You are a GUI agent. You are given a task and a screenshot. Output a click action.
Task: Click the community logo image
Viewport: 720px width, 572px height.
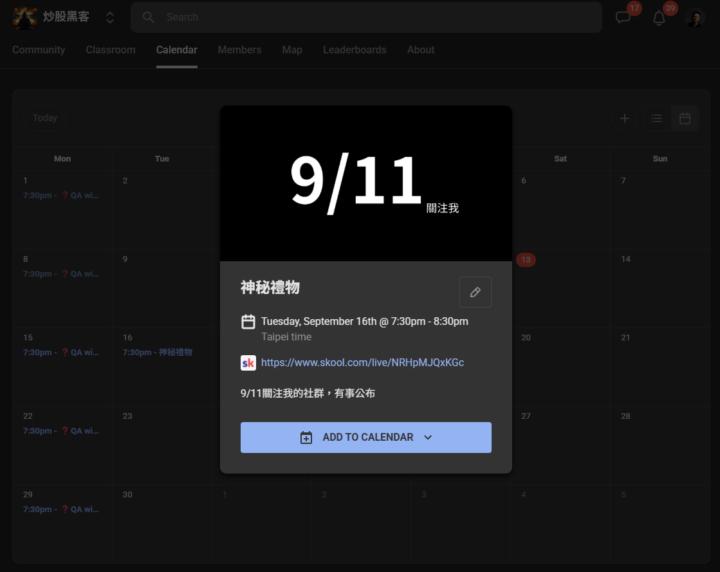click(24, 17)
